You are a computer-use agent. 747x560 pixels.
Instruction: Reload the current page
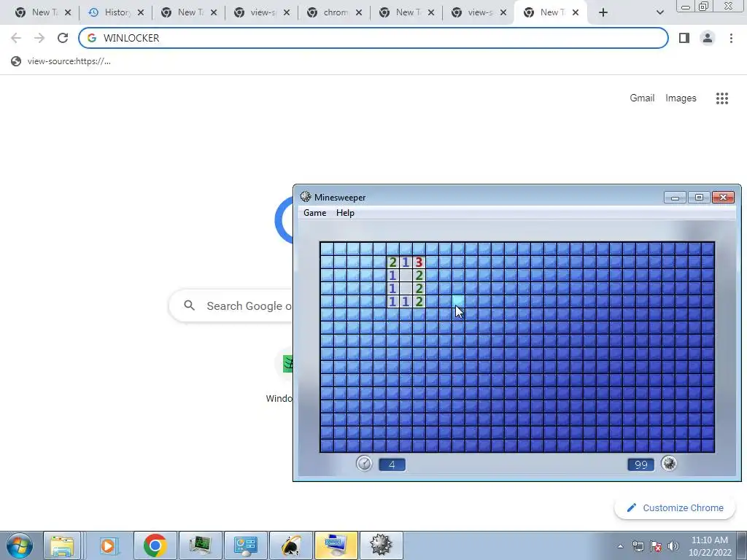pos(63,38)
